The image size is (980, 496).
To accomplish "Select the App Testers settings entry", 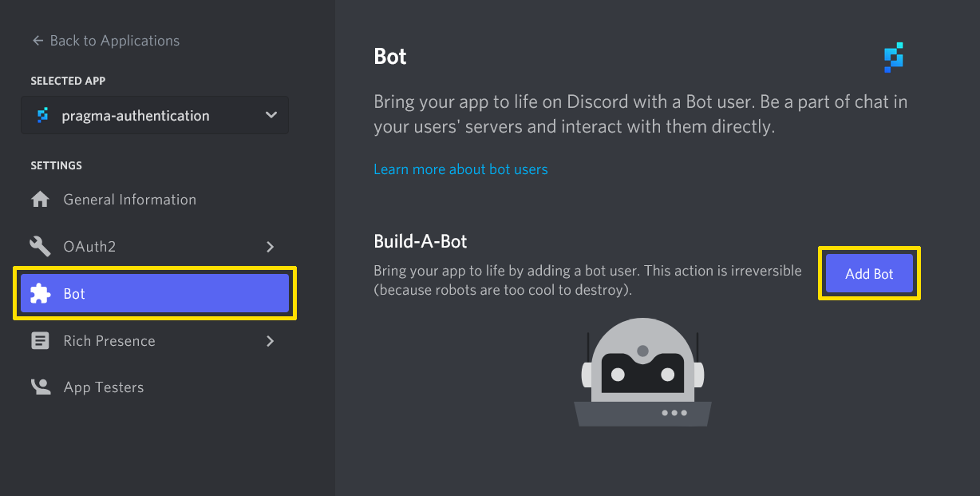I will click(x=104, y=387).
